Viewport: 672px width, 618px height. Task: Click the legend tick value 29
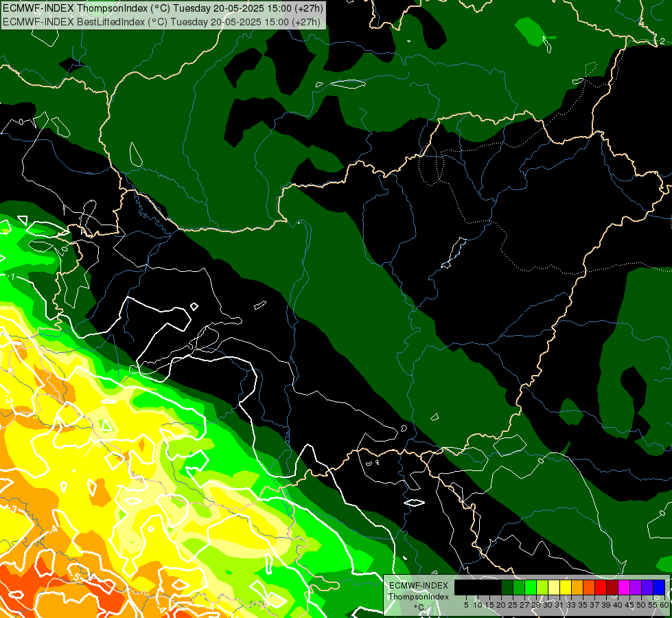(536, 605)
